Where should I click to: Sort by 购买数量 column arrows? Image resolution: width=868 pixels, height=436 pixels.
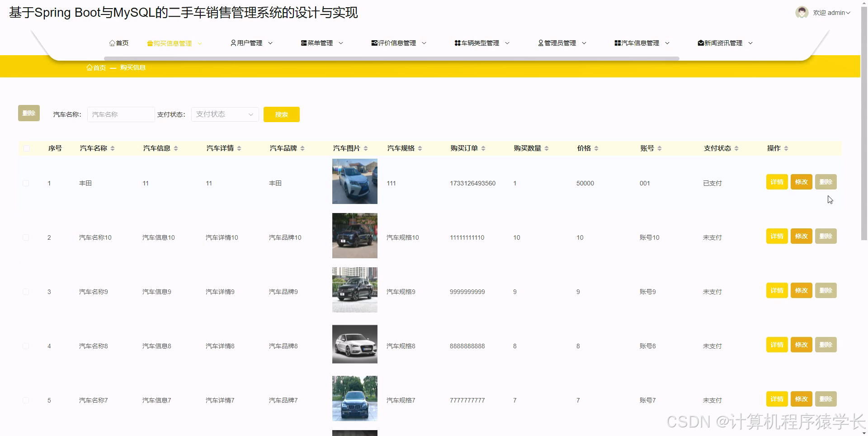(547, 148)
